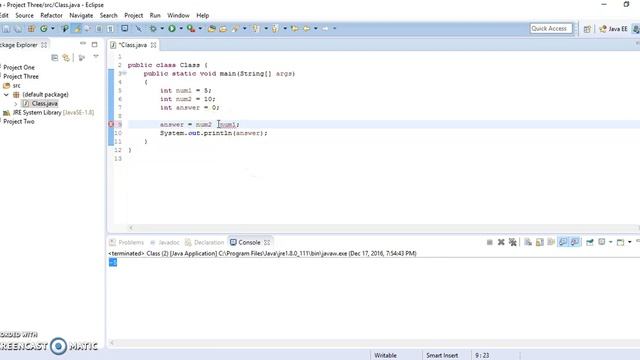Viewport: 640px width, 360px height.
Task: Select Project One in Package Explorer
Action: click(x=19, y=67)
